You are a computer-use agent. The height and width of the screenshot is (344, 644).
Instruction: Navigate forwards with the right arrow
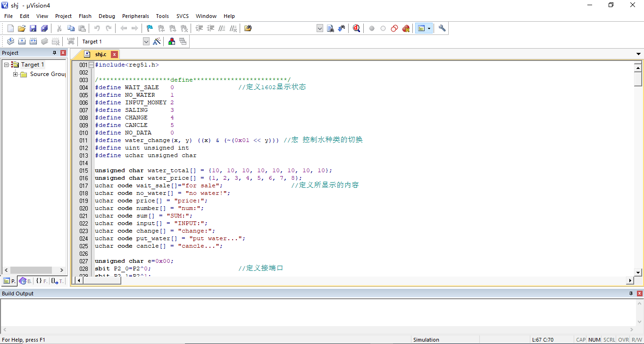click(135, 28)
